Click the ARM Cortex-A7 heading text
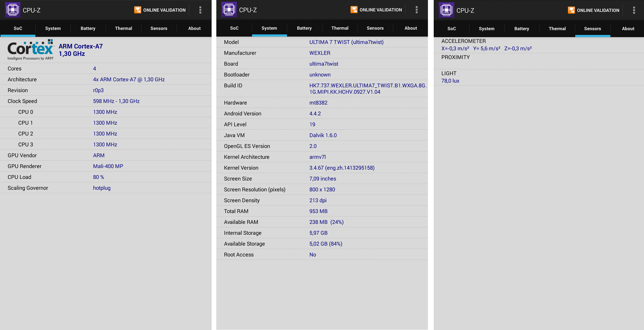Viewport: 644px width, 330px height. (x=81, y=46)
